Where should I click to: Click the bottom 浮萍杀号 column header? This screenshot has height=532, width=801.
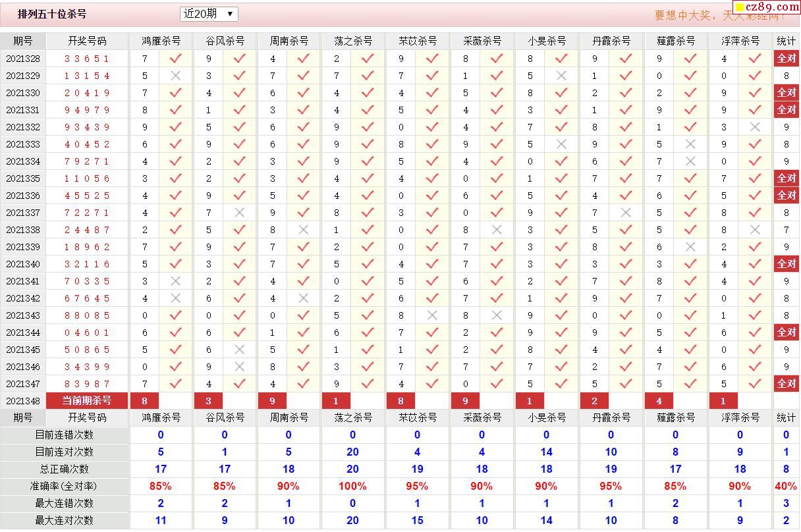[740, 417]
